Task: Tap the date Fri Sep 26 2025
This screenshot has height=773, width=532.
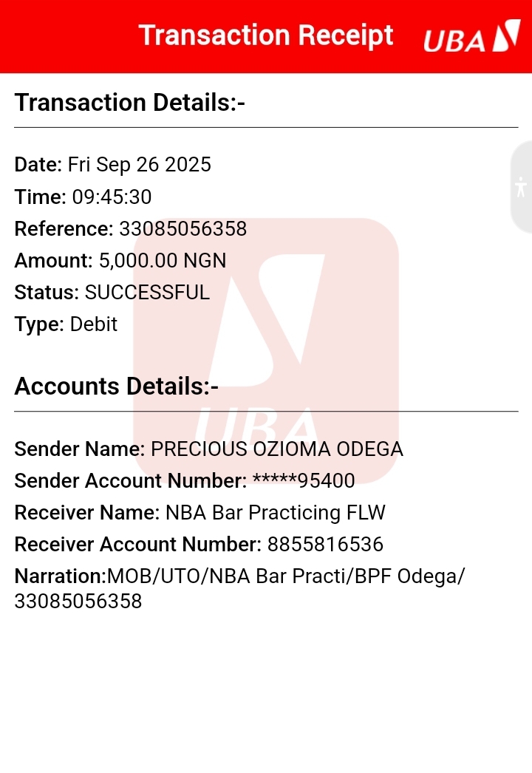Action: click(x=140, y=164)
